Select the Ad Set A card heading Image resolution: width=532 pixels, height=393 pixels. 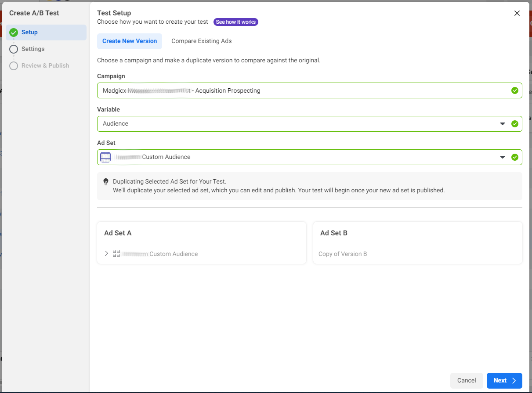point(118,233)
